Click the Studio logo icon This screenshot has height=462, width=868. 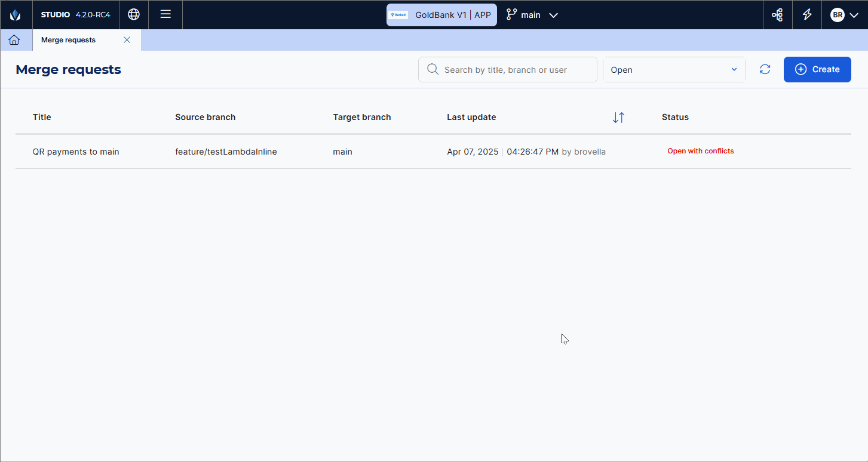(x=16, y=15)
